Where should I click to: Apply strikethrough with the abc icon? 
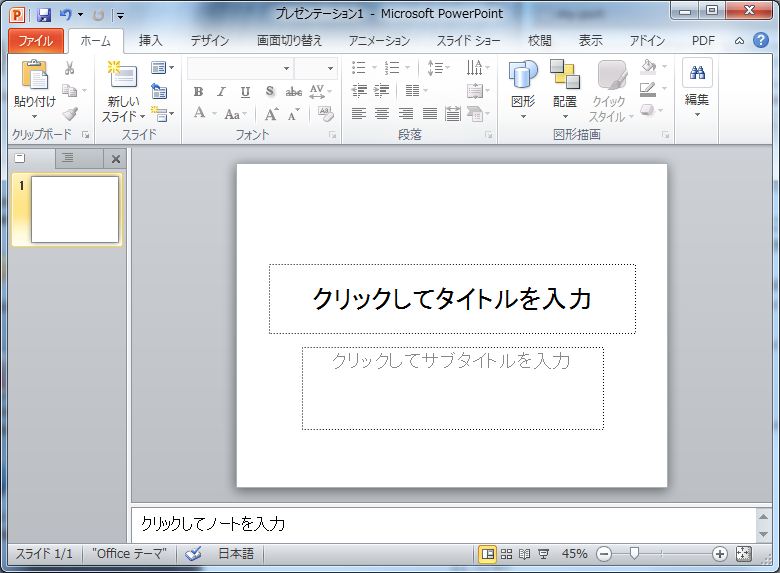coord(293,92)
